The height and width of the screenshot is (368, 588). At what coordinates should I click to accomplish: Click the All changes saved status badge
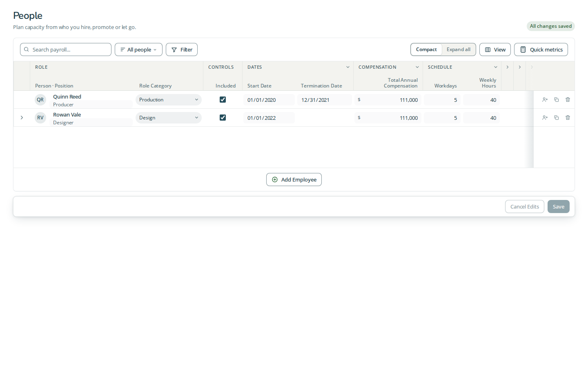coord(551,26)
